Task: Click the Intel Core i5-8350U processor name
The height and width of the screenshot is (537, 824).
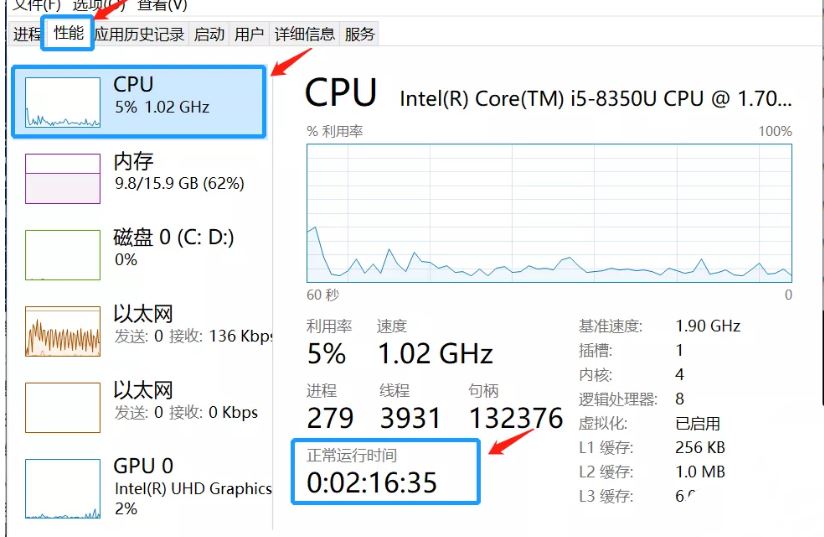Action: (595, 98)
